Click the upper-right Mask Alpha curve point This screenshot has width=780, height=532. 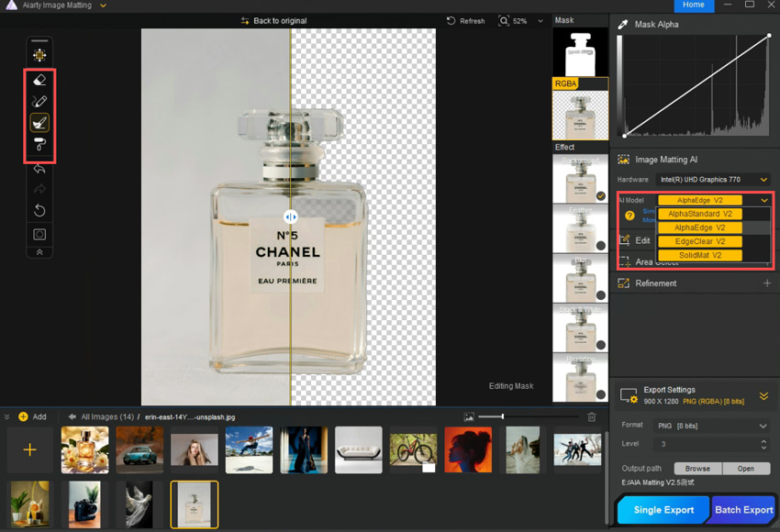pos(769,36)
